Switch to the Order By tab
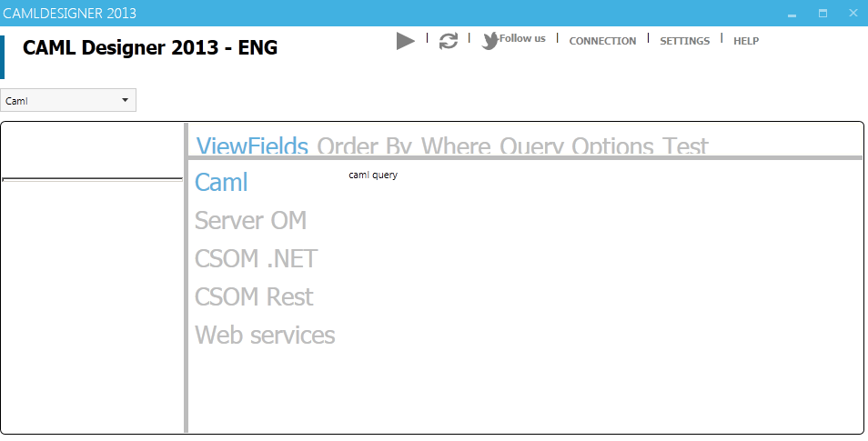The width and height of the screenshot is (868, 441). pos(364,146)
